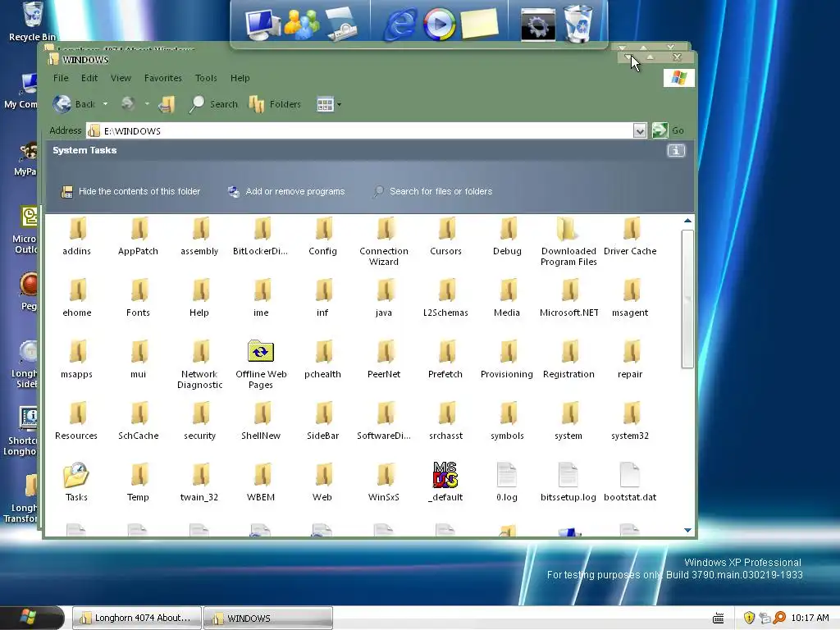Go back using the Back button
The image size is (840, 630).
74,104
